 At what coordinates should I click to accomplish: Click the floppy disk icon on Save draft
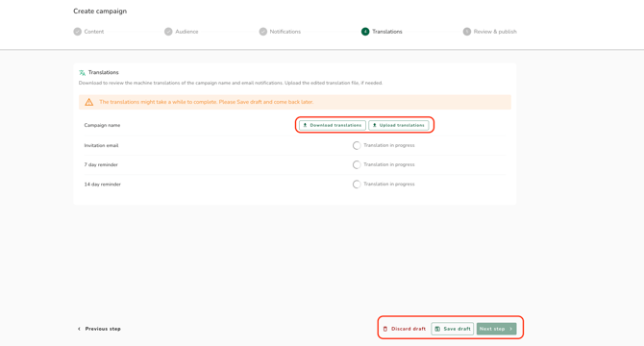437,329
